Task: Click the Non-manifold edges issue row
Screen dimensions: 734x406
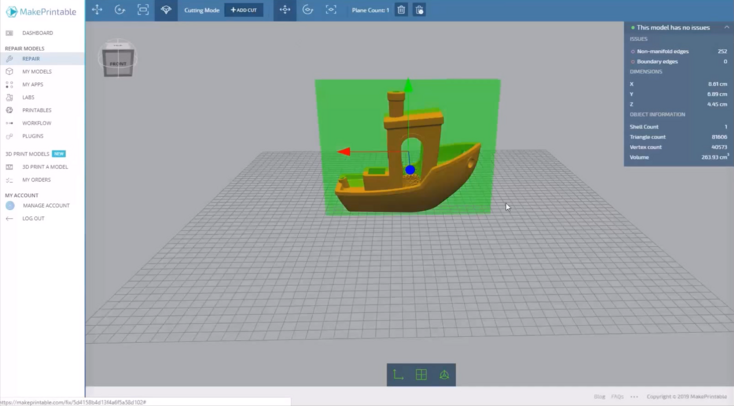Action: point(679,52)
